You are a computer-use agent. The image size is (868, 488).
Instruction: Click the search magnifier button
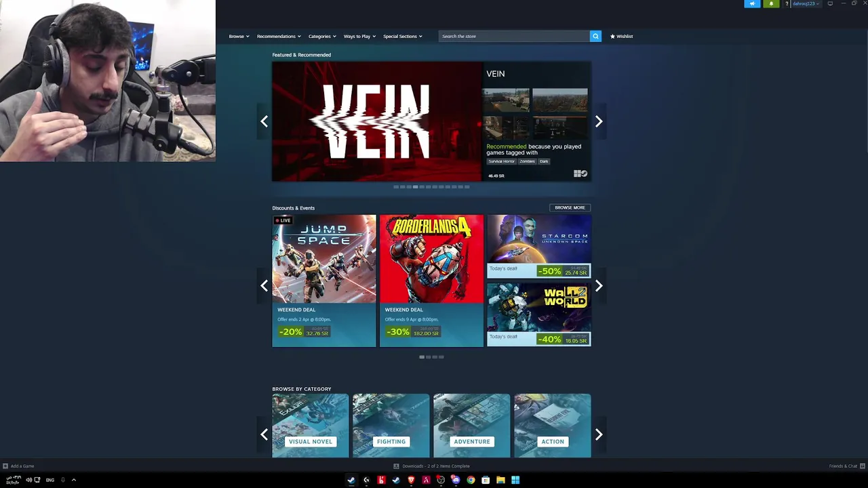click(x=595, y=36)
